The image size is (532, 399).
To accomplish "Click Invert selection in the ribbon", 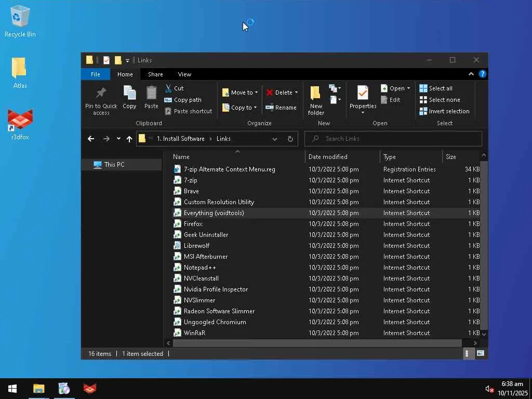I will tap(445, 111).
